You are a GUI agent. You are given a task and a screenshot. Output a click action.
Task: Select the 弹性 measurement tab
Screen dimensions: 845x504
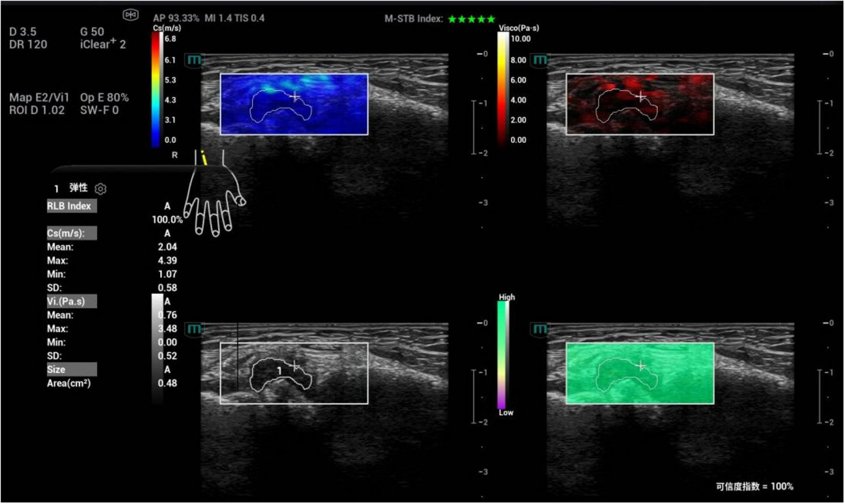(x=78, y=188)
